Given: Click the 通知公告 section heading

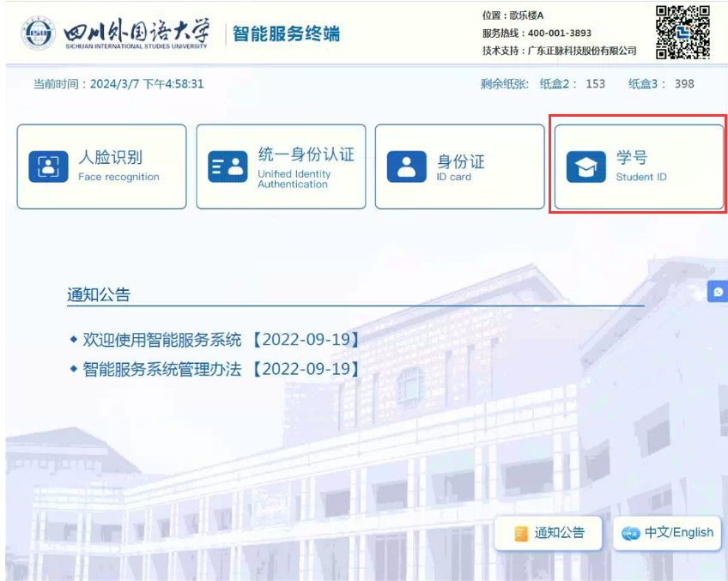Looking at the screenshot, I should point(99,295).
